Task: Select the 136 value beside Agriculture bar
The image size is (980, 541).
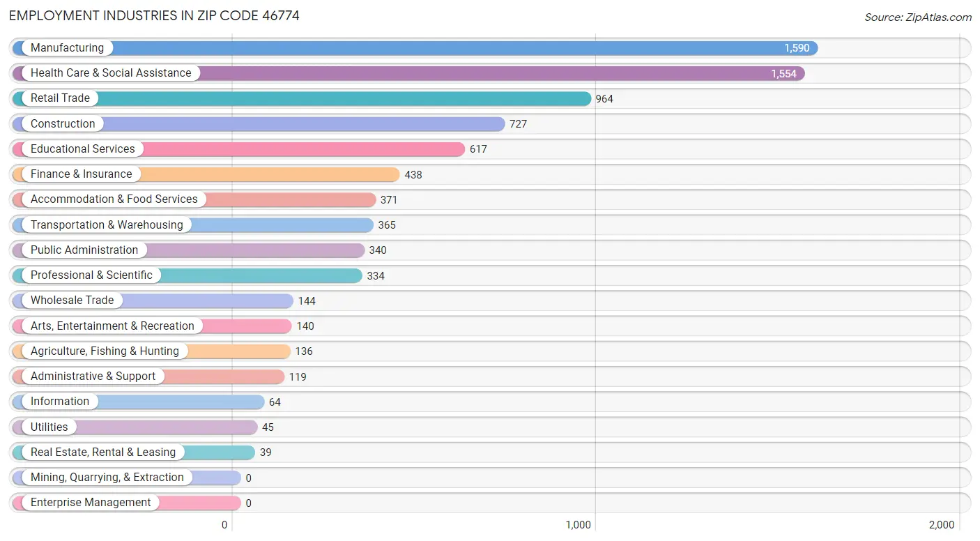Action: click(x=304, y=351)
